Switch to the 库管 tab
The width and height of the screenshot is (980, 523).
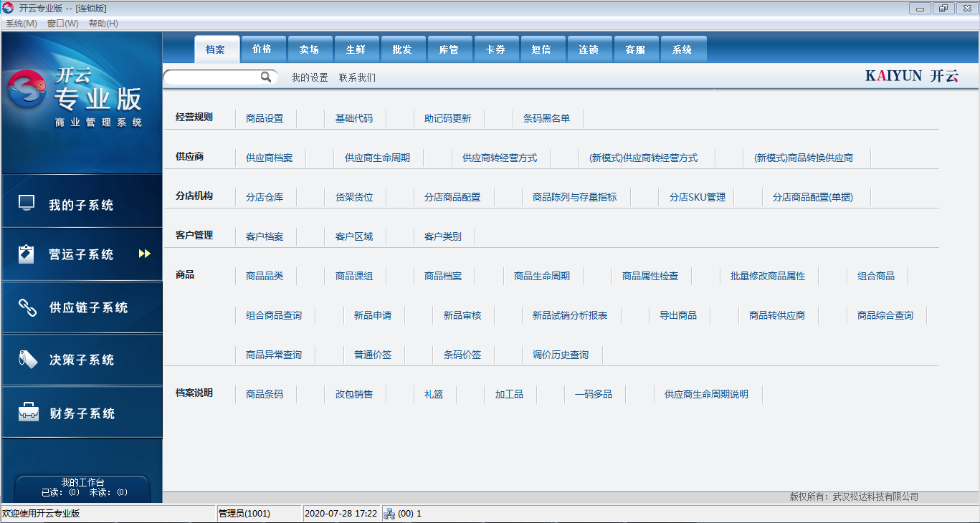(x=449, y=49)
